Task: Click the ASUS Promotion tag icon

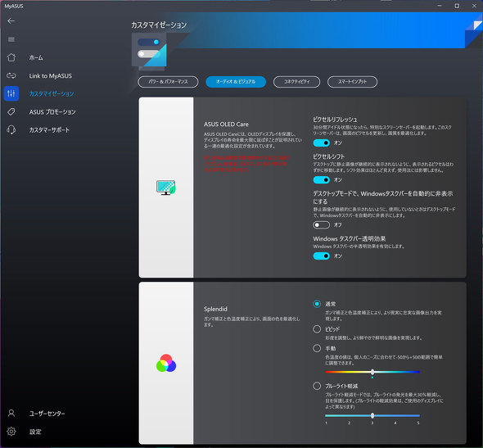Action: point(11,111)
